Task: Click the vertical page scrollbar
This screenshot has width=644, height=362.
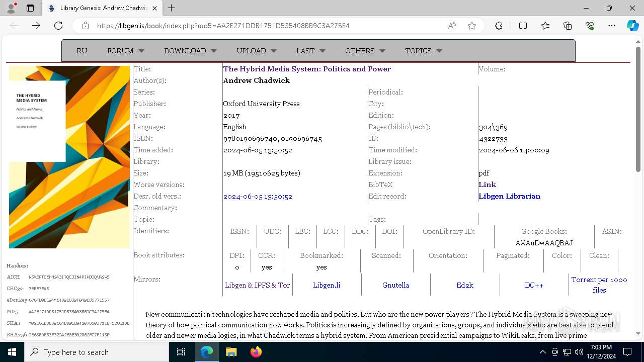Action: coord(638,110)
